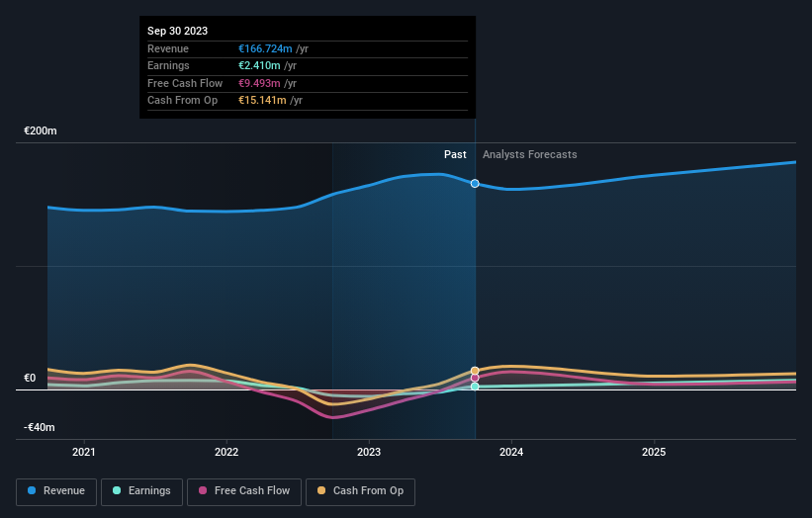Viewport: 812px width, 518px height.
Task: Click the Free Cash Flow tooltip row label
Action: pos(185,83)
